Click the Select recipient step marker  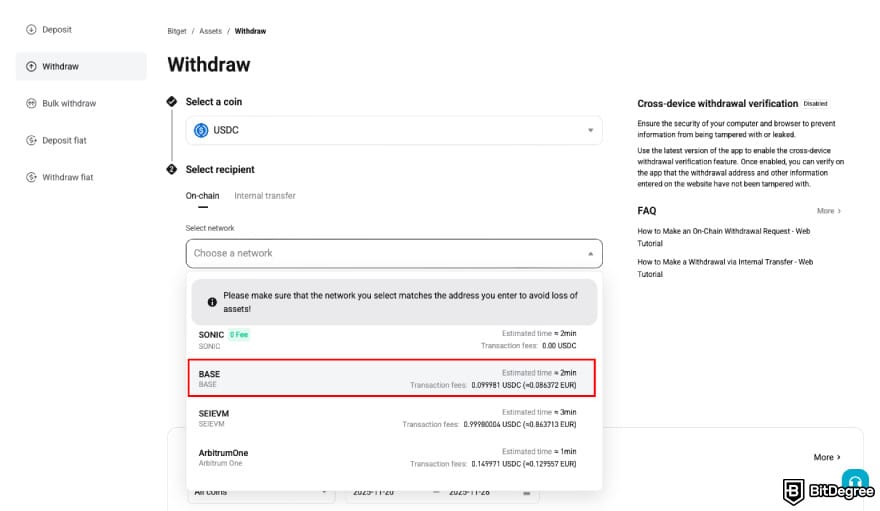(x=172, y=169)
